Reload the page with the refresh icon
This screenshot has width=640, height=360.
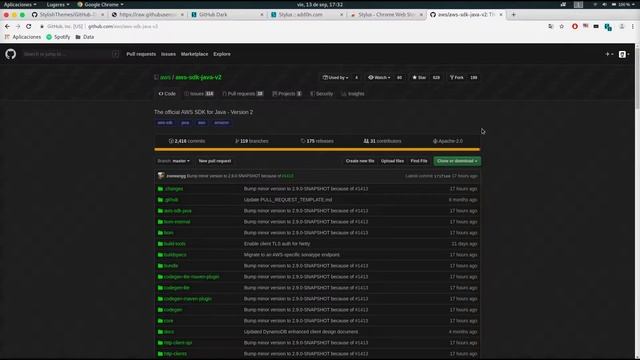click(29, 26)
